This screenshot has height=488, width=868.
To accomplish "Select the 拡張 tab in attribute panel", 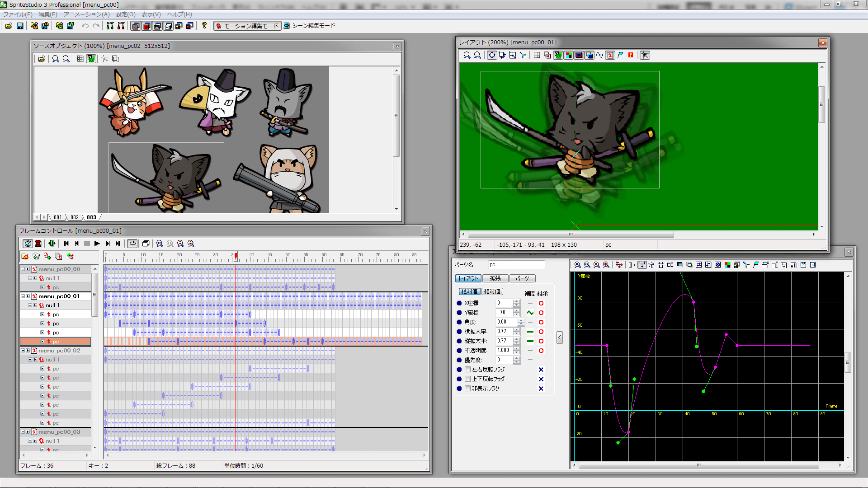I will coord(495,278).
